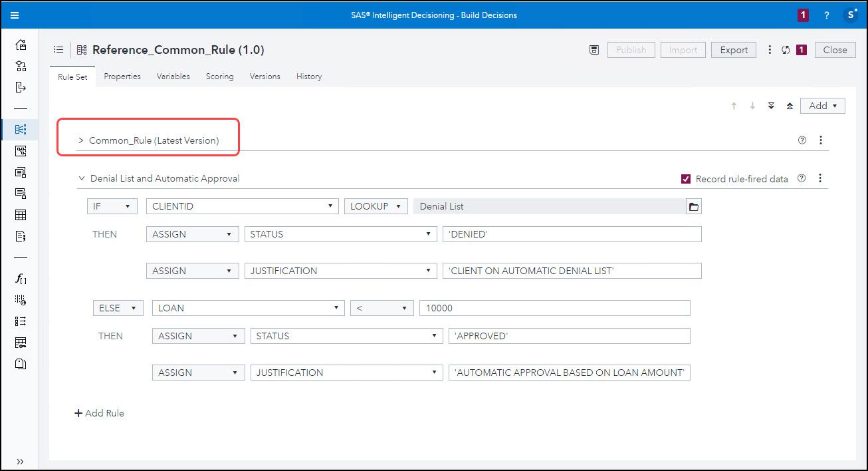Open Common_Rule overflow three-dot menu
This screenshot has height=471, width=868.
(x=821, y=140)
